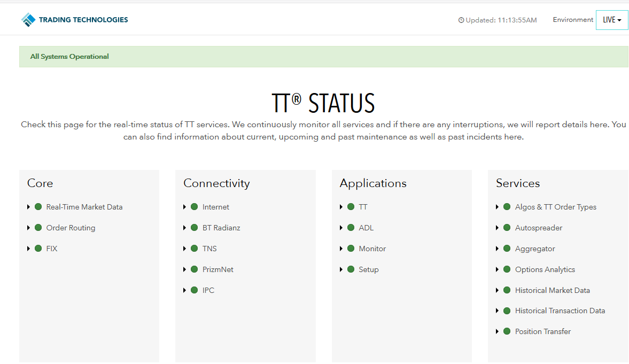Expand the PrizmNet row arrow
Image resolution: width=629 pixels, height=364 pixels.
pos(184,270)
